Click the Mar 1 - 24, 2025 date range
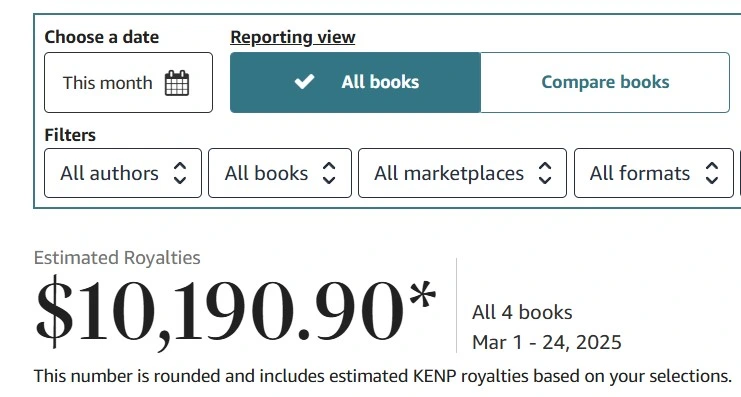 tap(547, 342)
